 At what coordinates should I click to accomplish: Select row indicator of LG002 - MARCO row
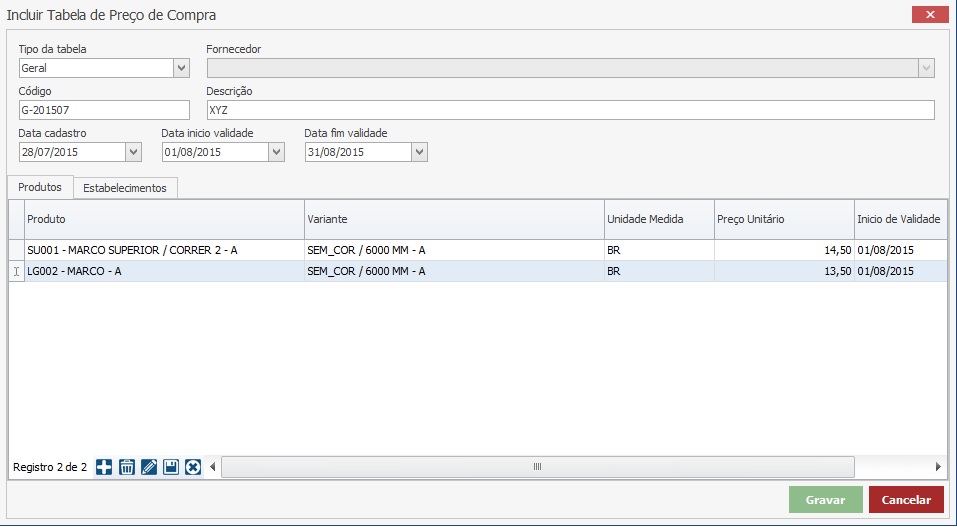click(x=16, y=271)
